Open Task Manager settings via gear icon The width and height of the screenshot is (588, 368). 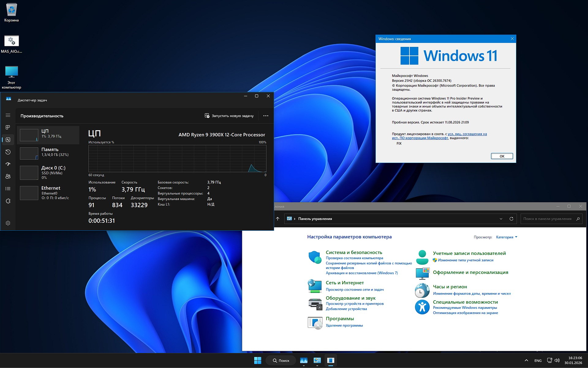click(8, 223)
